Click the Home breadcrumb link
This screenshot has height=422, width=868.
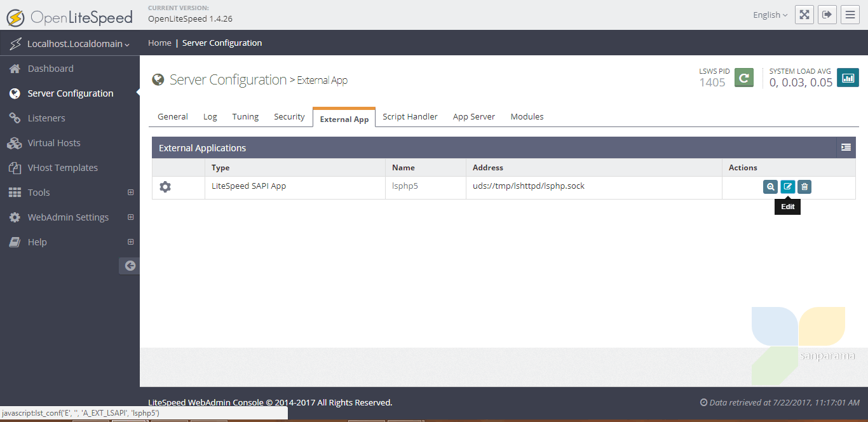(159, 43)
